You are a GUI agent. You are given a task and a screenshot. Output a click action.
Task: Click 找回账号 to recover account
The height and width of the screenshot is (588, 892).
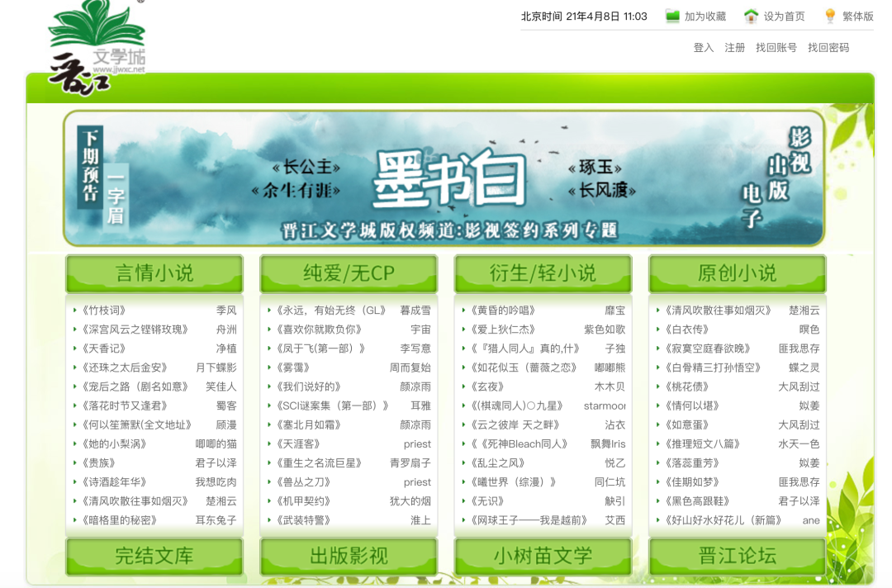(x=776, y=48)
